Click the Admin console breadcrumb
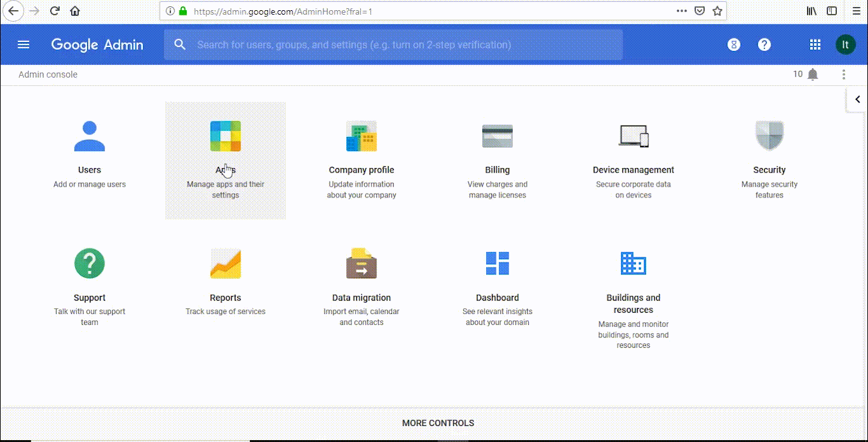Screen dimensions: 868x442 [x=48, y=75]
